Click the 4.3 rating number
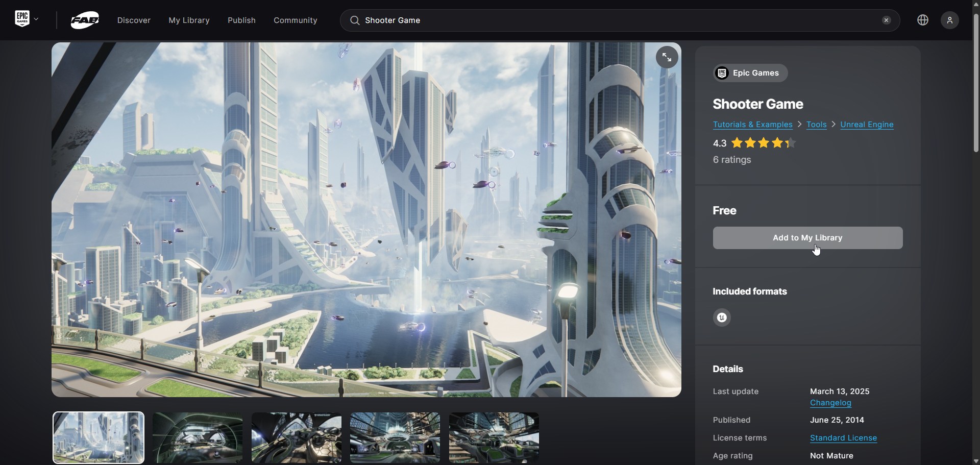This screenshot has height=465, width=980. pos(720,143)
